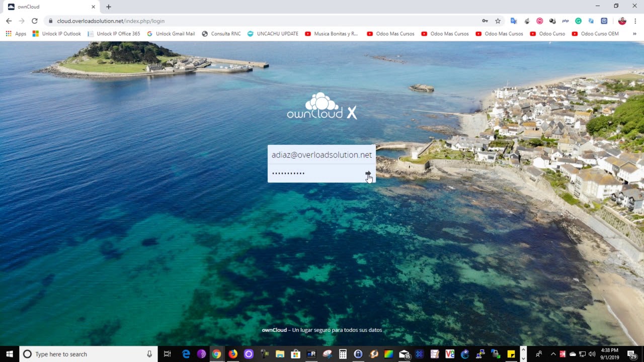Click the taskbar search box
This screenshot has height=362, width=644.
[x=88, y=354]
